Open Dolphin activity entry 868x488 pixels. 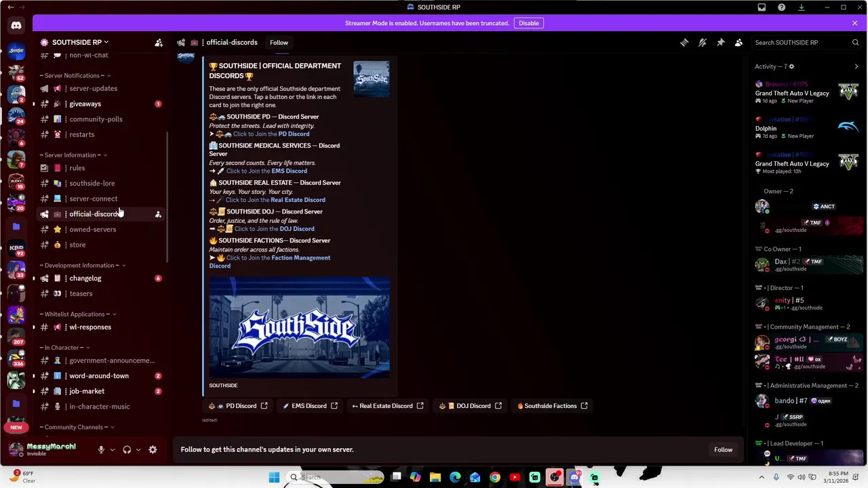click(x=807, y=128)
